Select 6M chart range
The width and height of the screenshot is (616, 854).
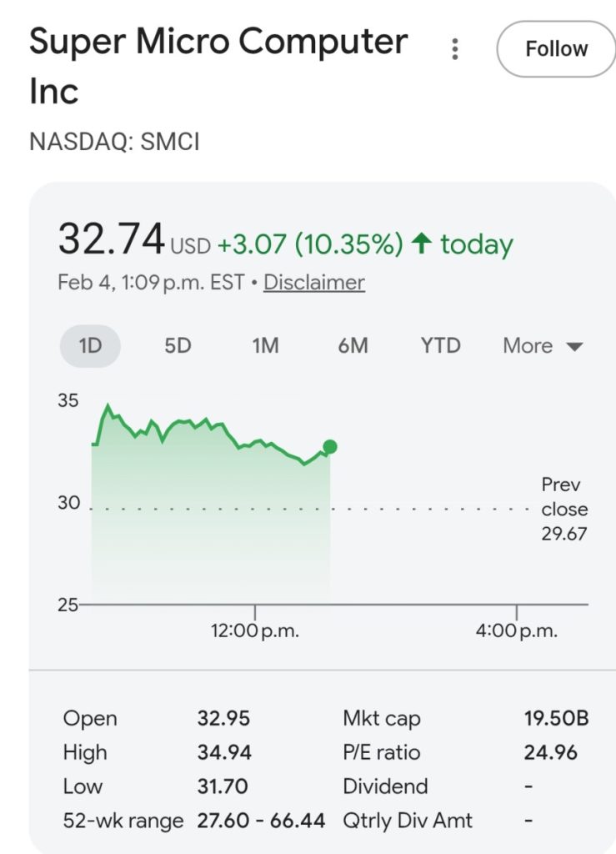click(x=353, y=346)
